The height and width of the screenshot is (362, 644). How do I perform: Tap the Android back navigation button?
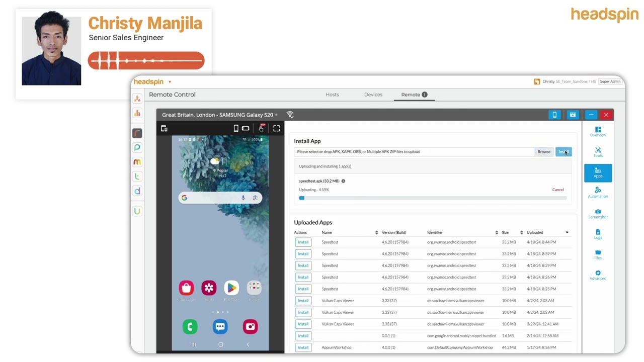point(248,344)
